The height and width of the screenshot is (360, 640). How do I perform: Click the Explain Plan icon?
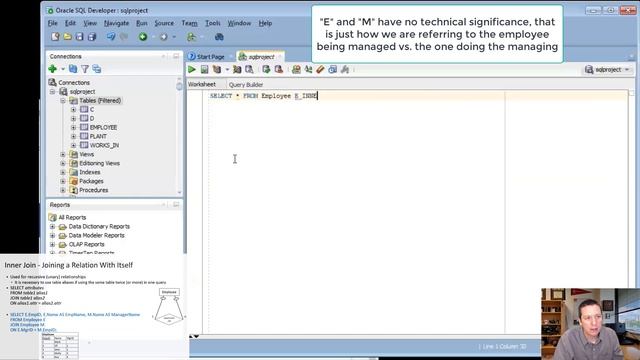[x=217, y=69]
